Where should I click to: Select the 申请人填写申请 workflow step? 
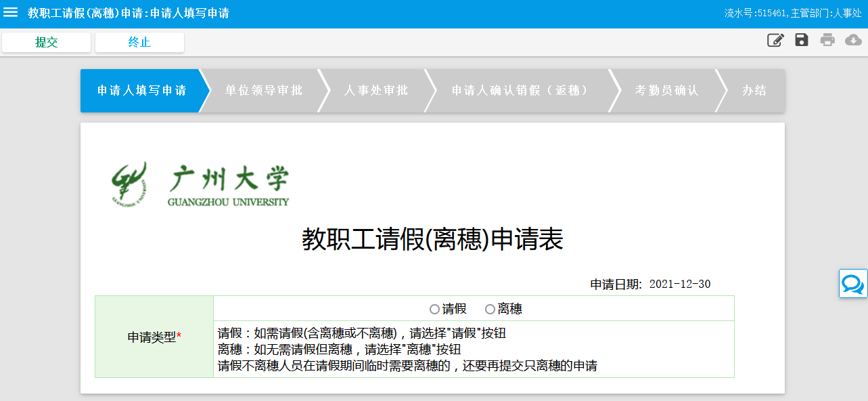click(141, 91)
